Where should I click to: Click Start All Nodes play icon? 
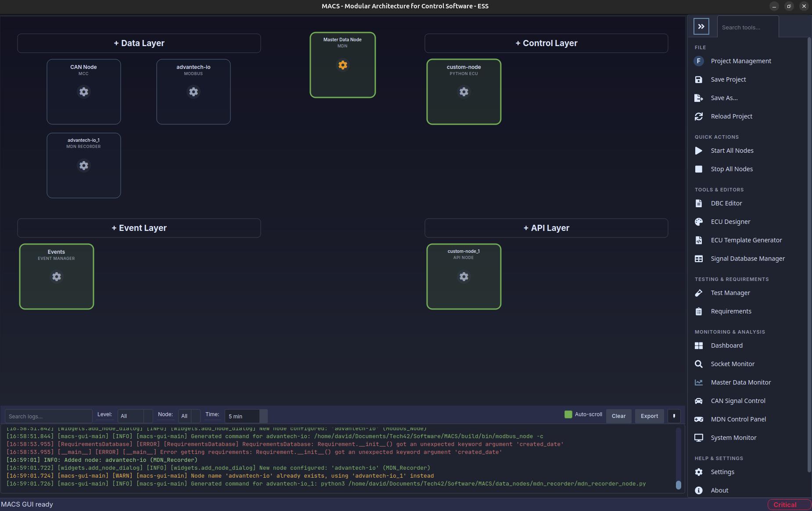(x=698, y=151)
